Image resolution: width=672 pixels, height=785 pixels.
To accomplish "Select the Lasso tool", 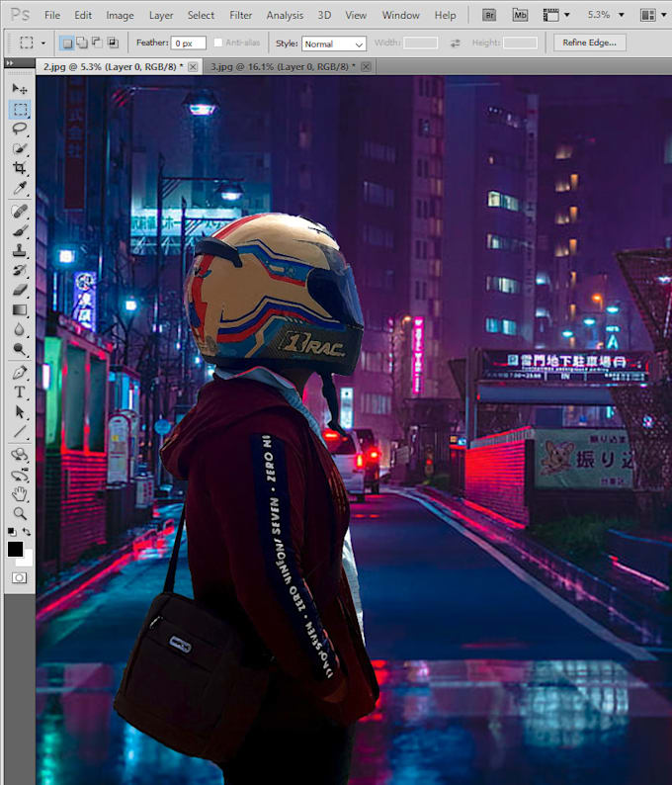I will point(20,130).
